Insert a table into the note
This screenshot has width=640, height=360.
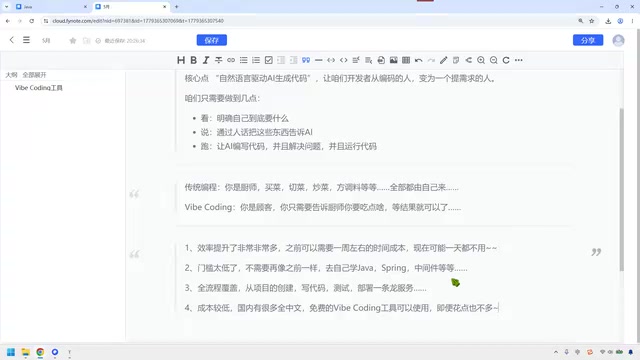(406, 60)
